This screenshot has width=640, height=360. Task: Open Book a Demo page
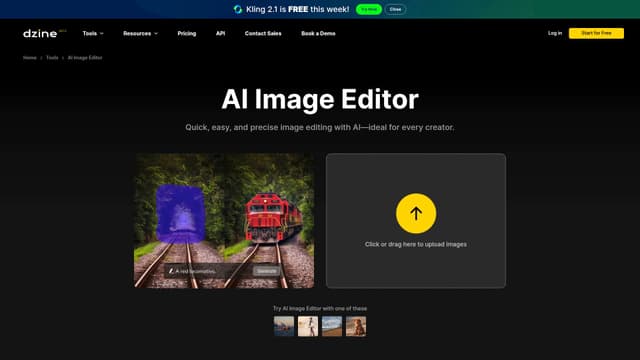pos(318,33)
